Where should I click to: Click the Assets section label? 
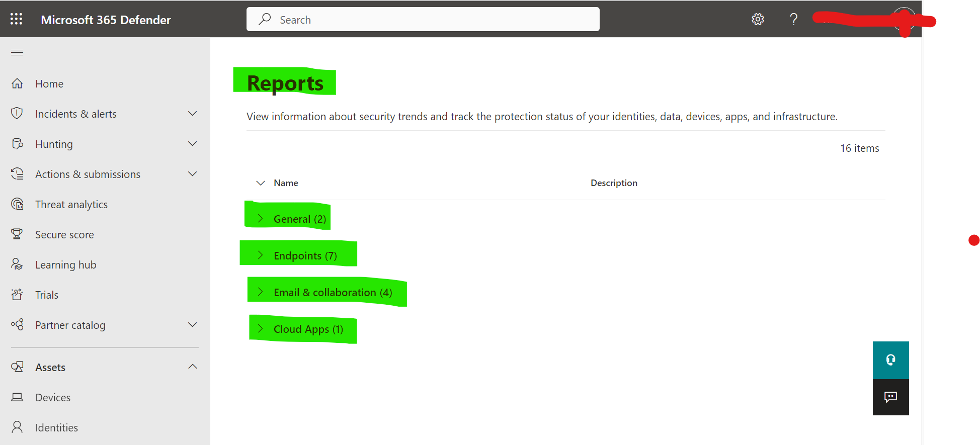[50, 367]
